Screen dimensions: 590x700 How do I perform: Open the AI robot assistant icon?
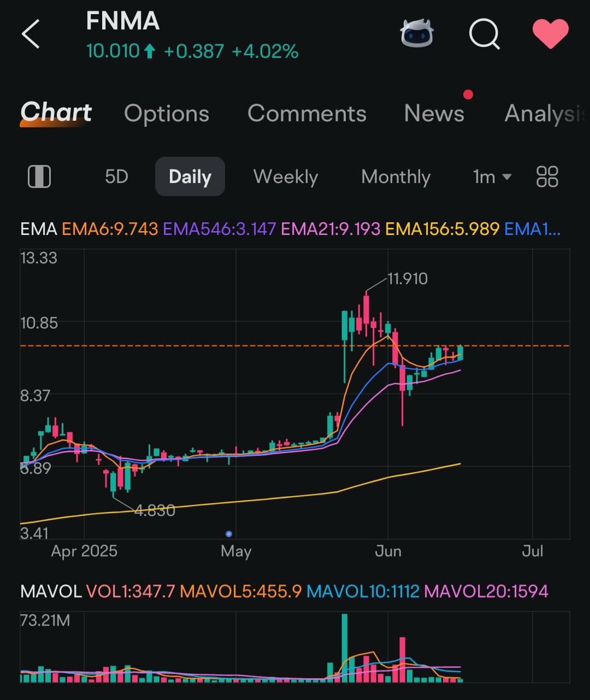coord(417,33)
